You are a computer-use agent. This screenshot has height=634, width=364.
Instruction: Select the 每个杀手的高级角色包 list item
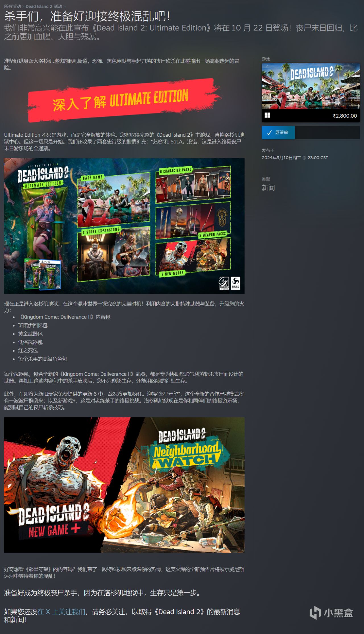point(43,359)
